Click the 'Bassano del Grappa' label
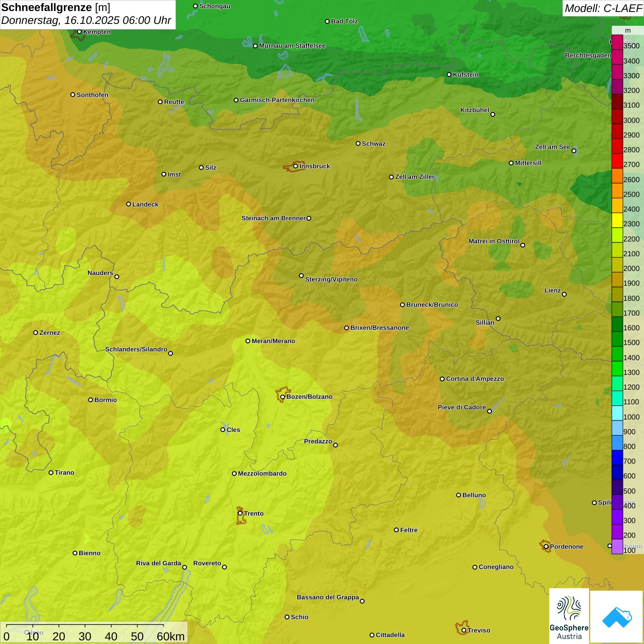This screenshot has width=644, height=644. coord(328,597)
